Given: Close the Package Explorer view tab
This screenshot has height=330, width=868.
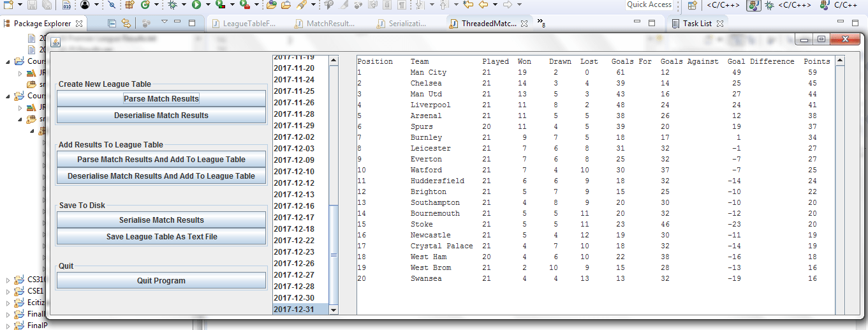Looking at the screenshot, I should point(79,24).
